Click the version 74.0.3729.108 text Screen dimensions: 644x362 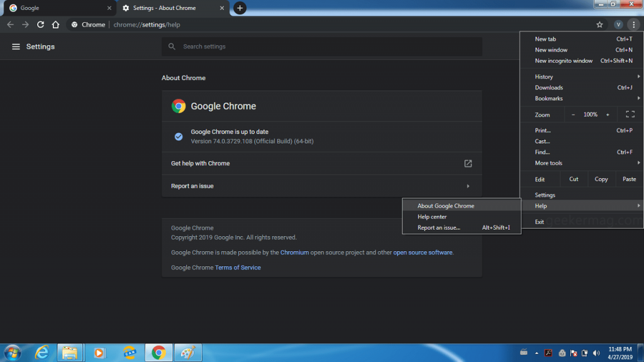coord(252,141)
